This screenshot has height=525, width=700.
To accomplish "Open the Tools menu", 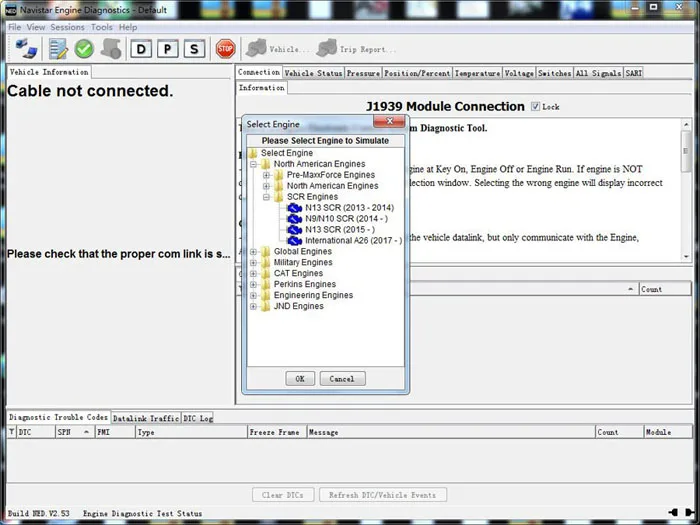I will 102,27.
